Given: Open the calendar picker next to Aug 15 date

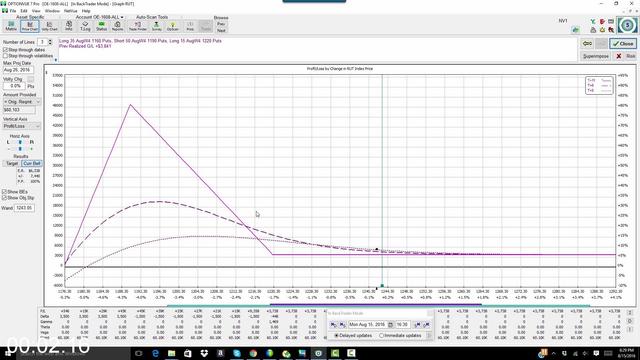Looking at the screenshot, I should 390,324.
